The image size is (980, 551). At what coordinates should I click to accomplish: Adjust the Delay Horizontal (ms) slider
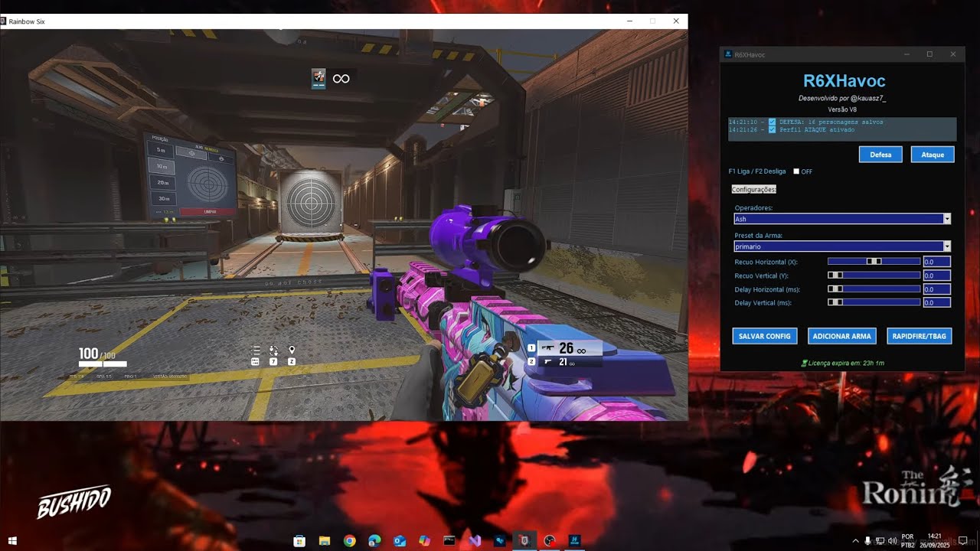coord(874,289)
